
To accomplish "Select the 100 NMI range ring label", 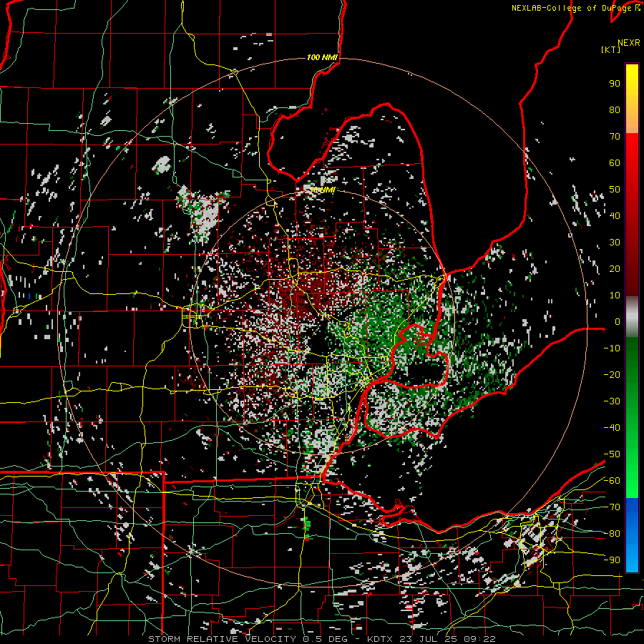I will point(322,57).
